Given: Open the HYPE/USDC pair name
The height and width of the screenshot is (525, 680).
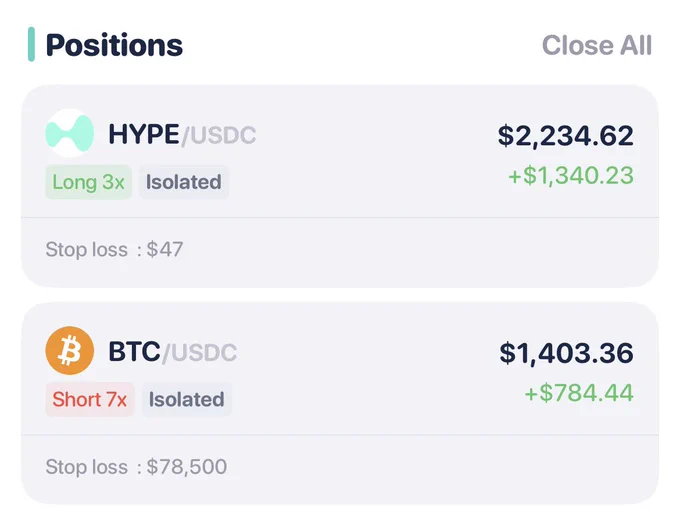Looking at the screenshot, I should pyautogui.click(x=182, y=134).
